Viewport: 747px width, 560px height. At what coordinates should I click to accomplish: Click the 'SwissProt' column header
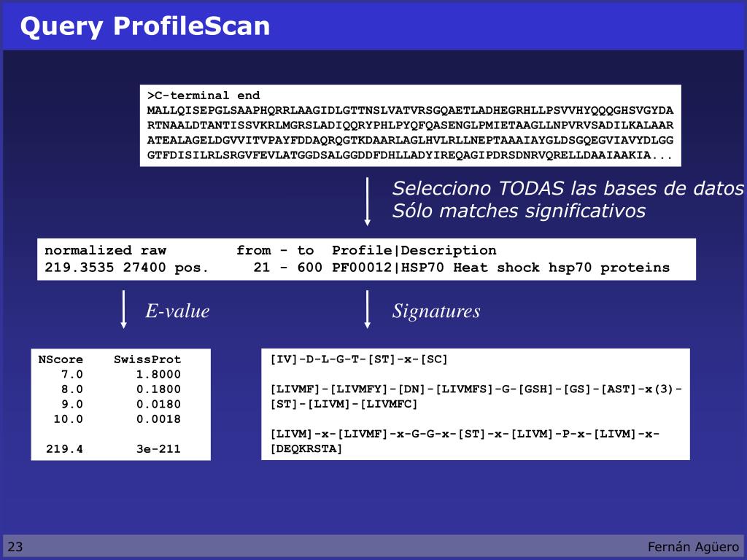coord(147,359)
